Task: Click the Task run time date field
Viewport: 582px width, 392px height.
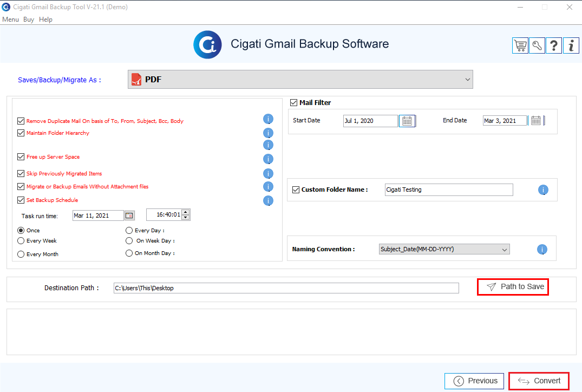Action: 98,215
